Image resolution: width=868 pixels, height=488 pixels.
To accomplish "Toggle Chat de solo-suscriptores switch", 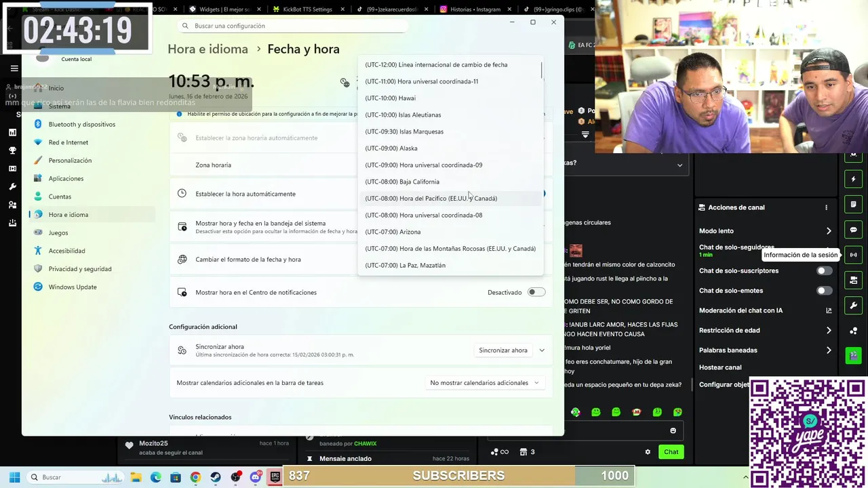I will click(824, 270).
